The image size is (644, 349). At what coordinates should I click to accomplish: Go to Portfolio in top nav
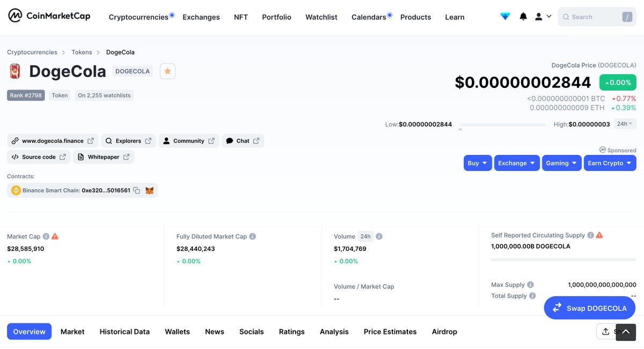tap(276, 17)
